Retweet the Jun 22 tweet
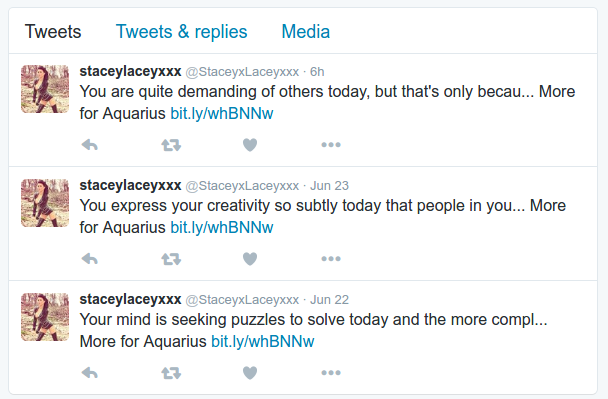Image resolution: width=608 pixels, height=399 pixels. (171, 373)
